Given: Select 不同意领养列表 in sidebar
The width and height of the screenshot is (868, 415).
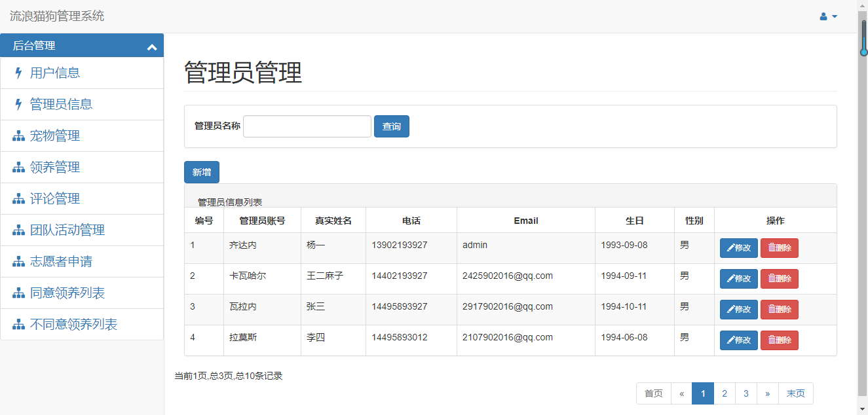Looking at the screenshot, I should [82, 324].
